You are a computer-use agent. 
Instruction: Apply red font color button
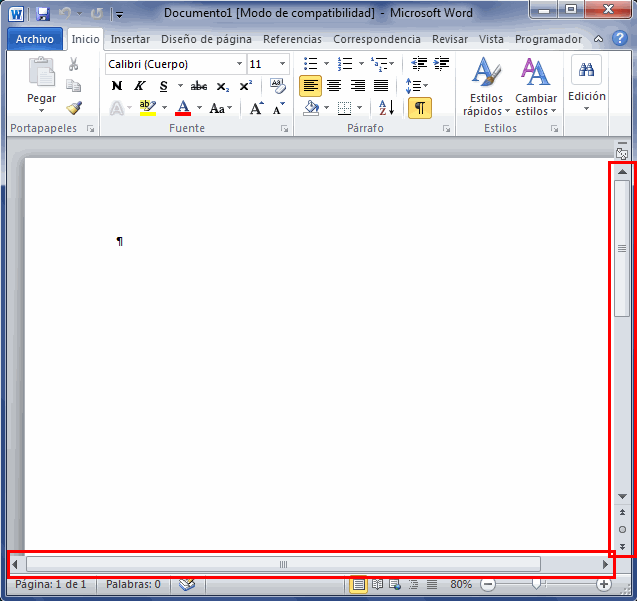tap(183, 108)
